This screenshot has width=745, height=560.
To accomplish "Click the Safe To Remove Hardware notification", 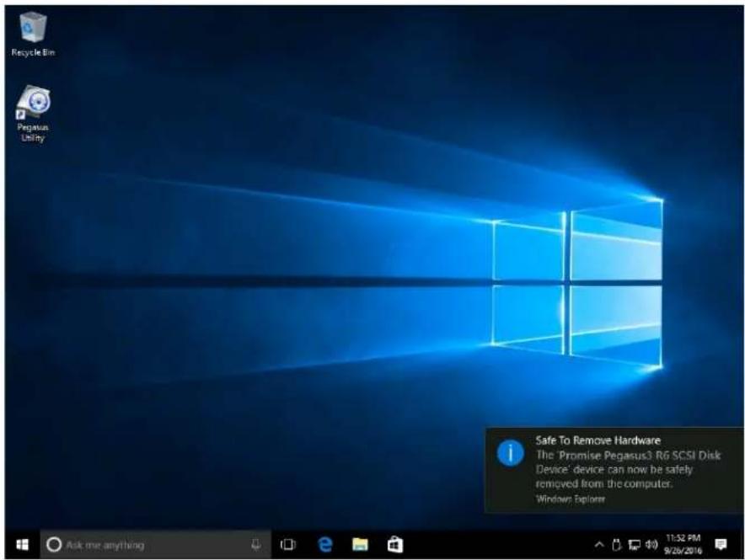I will pos(614,470).
